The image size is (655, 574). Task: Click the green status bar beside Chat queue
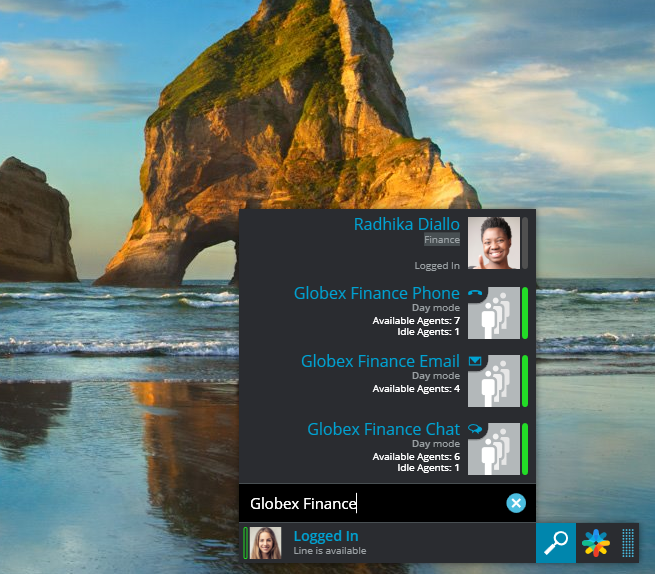click(525, 449)
